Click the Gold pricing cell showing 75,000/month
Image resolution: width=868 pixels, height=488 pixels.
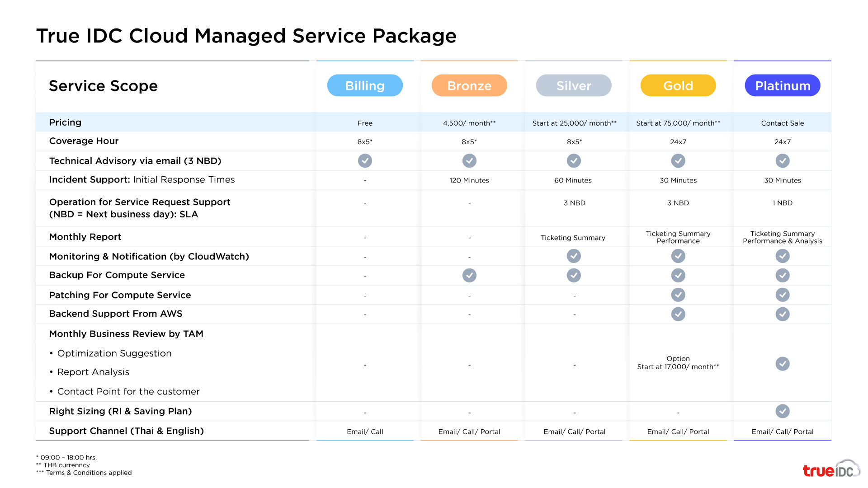click(x=678, y=123)
